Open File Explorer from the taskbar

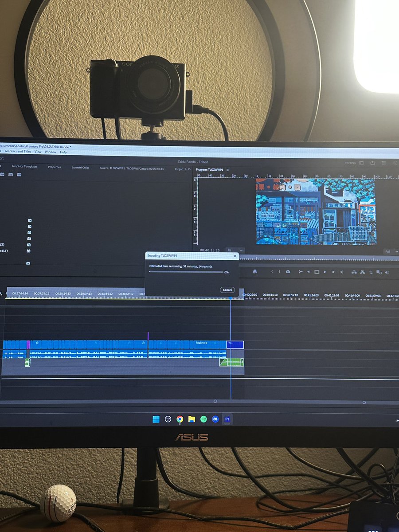tap(192, 419)
